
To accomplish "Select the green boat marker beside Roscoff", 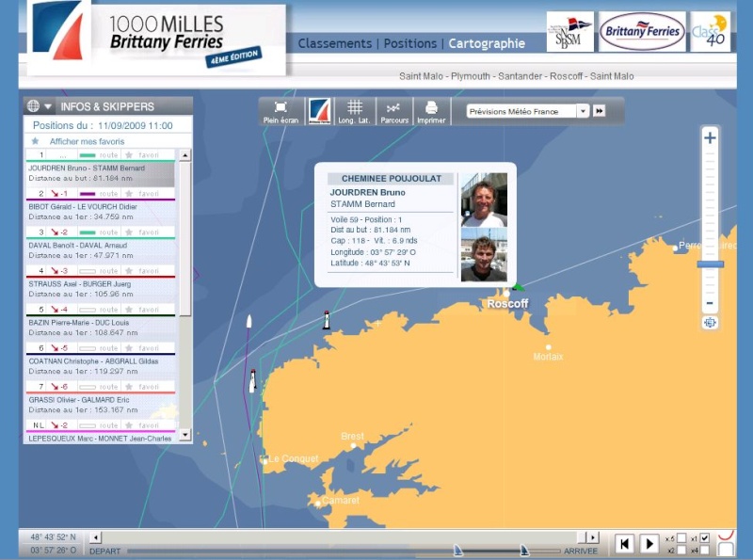I will 518,287.
